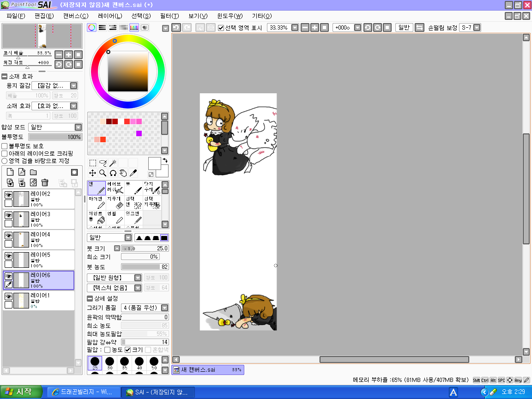Click the layer mask icon
The width and height of the screenshot is (532, 399).
pos(74,172)
